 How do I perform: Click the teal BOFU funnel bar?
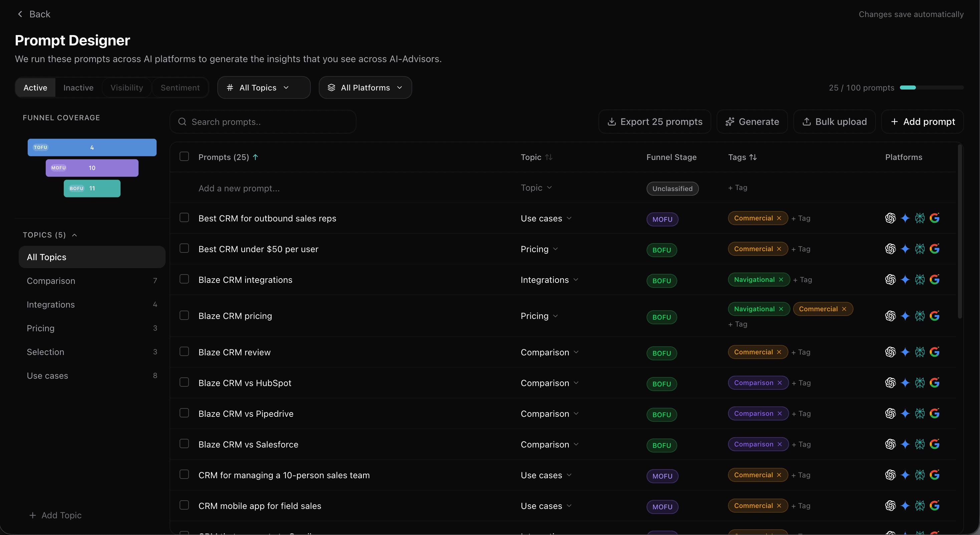point(92,188)
